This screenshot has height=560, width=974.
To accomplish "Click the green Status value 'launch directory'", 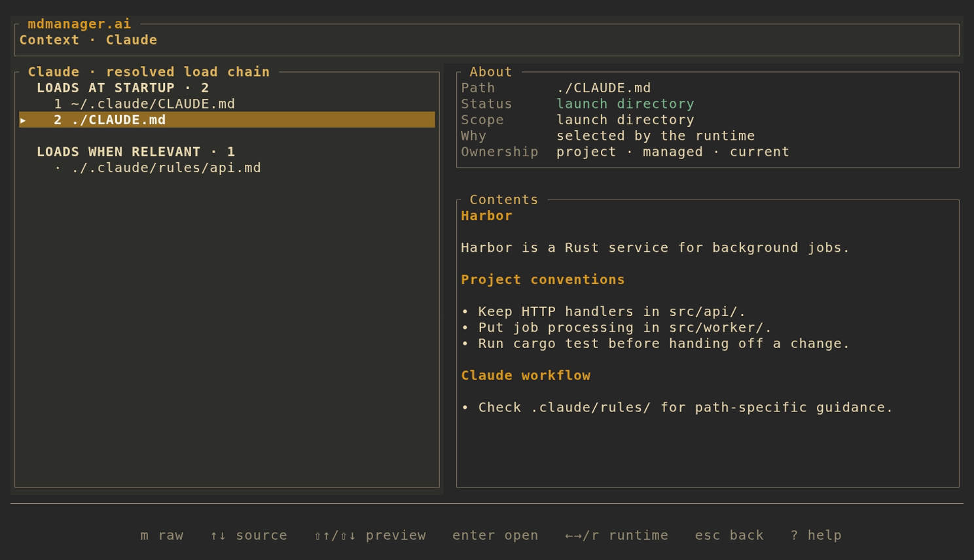I will pyautogui.click(x=625, y=104).
